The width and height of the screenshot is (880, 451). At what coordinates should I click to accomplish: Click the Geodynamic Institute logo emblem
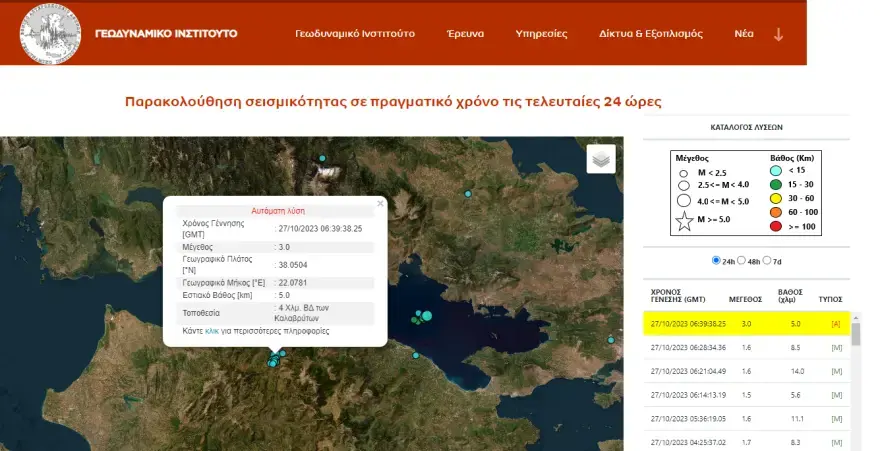coord(50,32)
